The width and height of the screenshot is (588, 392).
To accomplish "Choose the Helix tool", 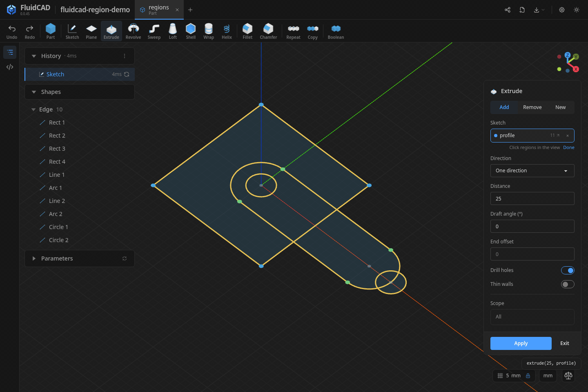I will pyautogui.click(x=227, y=31).
